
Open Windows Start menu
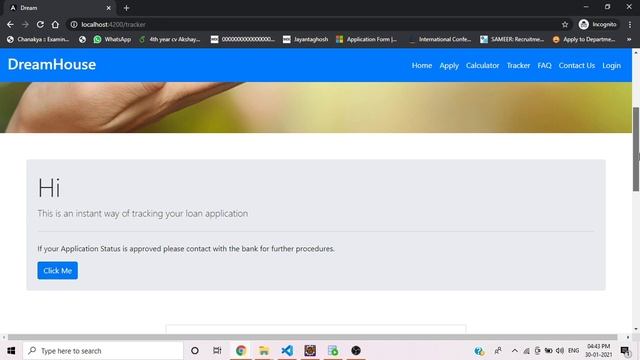tap(11, 351)
